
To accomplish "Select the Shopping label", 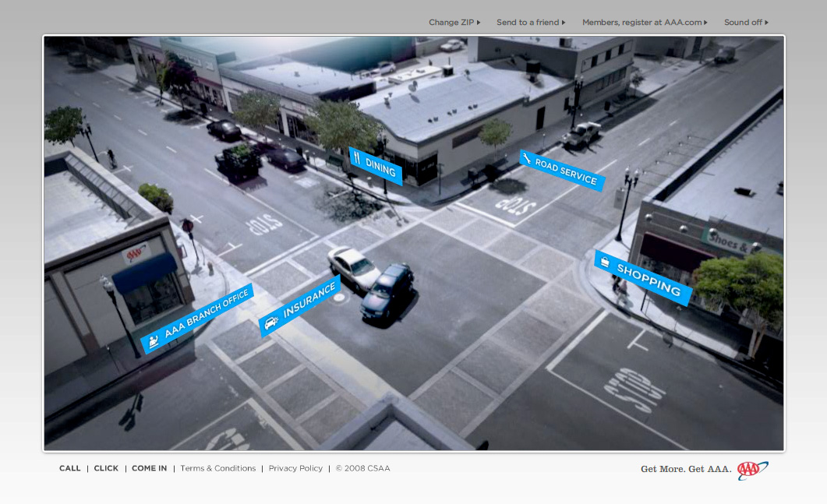I will 643,278.
